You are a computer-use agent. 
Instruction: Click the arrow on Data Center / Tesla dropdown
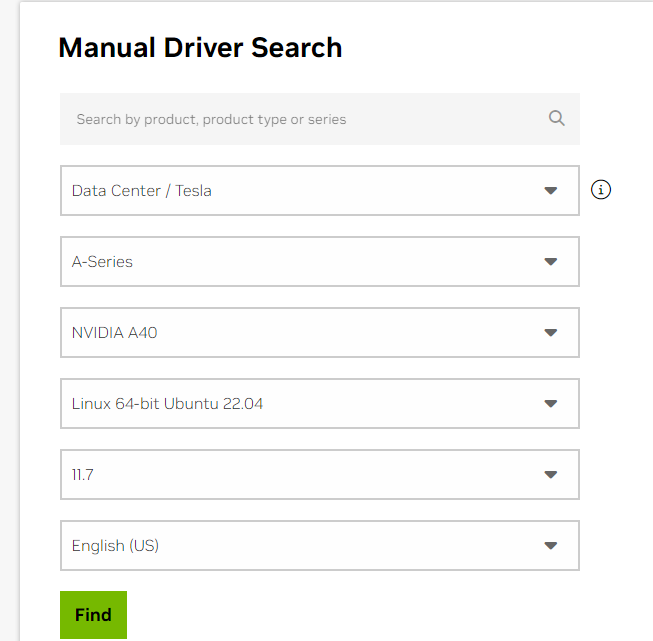click(551, 191)
